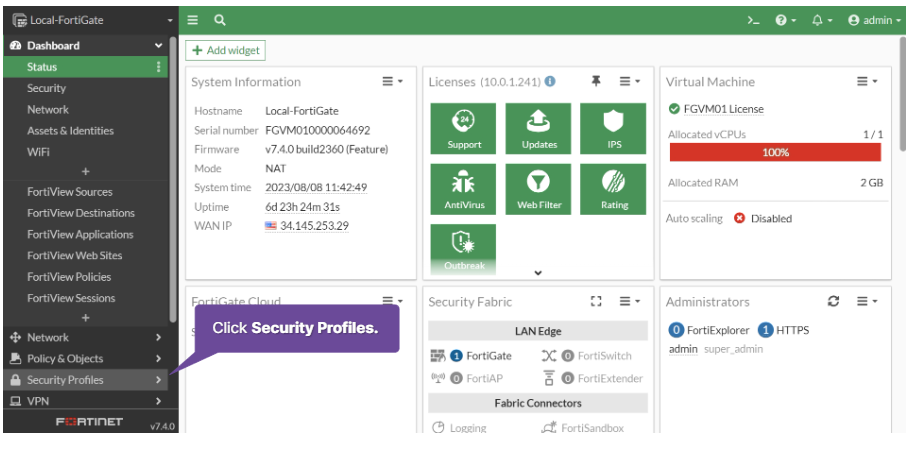Screen dimensions: 906x459
Task: Open the Assets & Identities dashboard
Action: (70, 131)
